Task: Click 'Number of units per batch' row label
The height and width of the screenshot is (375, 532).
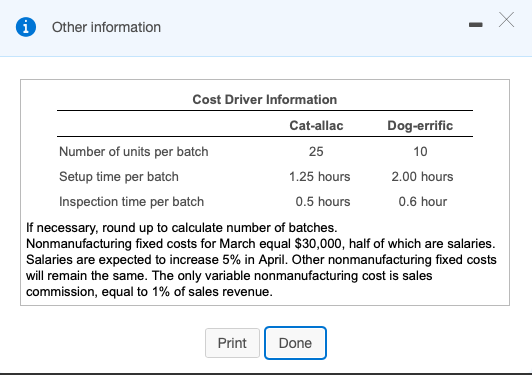Action: tap(134, 152)
